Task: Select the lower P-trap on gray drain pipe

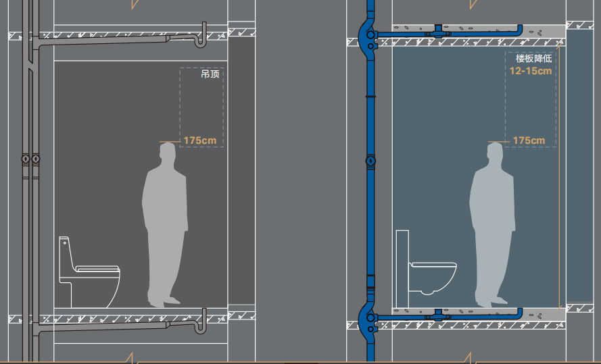Action: tap(200, 321)
